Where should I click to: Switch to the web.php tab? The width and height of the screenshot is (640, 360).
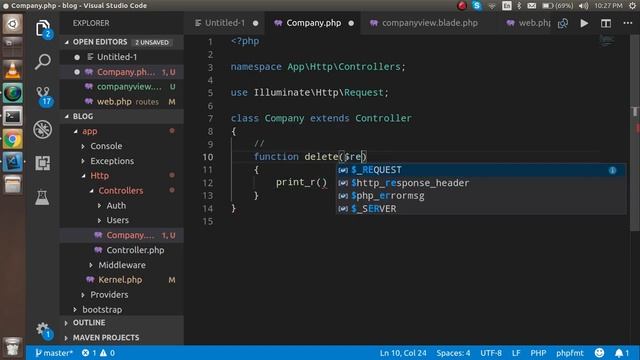click(x=529, y=23)
